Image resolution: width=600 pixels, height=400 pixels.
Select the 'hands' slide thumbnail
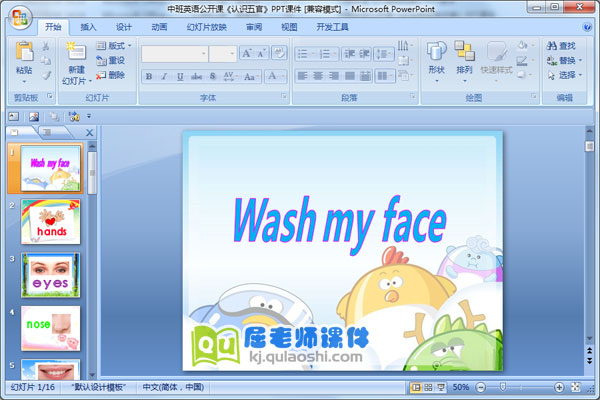coord(51,221)
